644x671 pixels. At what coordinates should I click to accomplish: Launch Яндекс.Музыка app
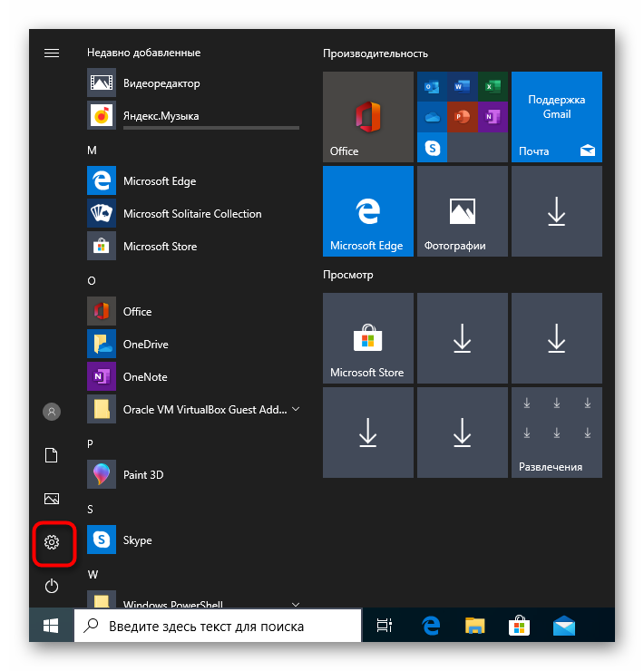[193, 115]
